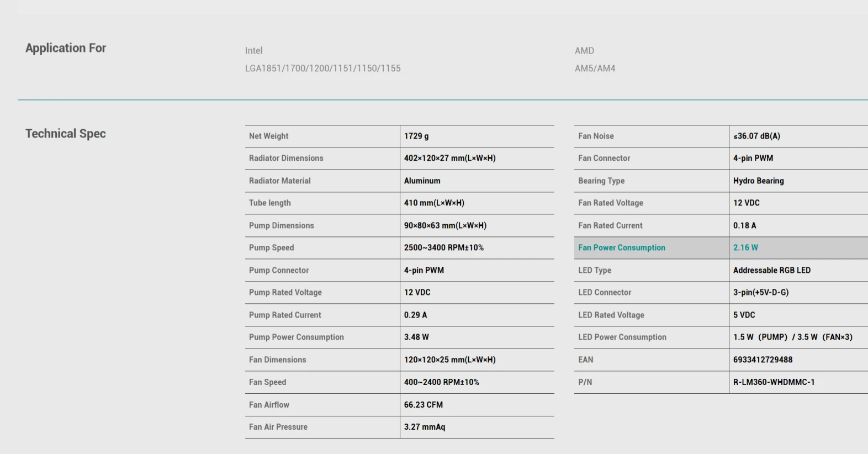Select the highlighted '2.16 W' value

(745, 247)
